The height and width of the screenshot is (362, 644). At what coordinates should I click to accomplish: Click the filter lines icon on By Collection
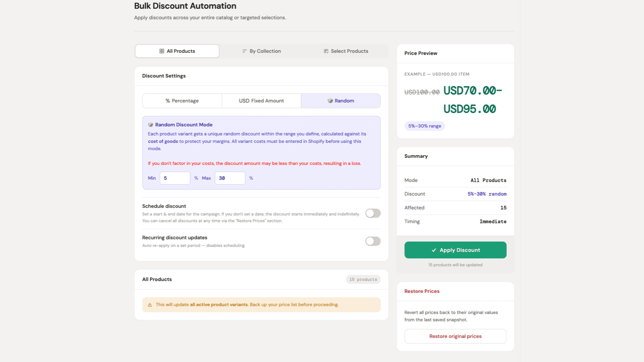(244, 51)
